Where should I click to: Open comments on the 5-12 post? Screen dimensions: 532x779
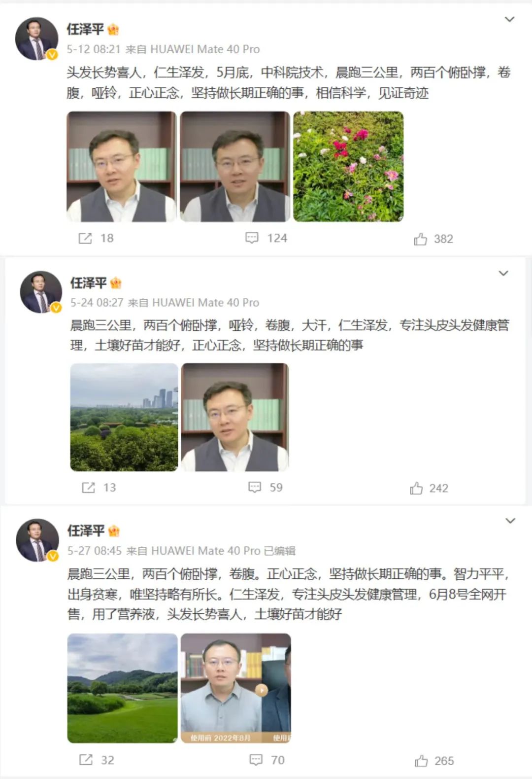(252, 239)
